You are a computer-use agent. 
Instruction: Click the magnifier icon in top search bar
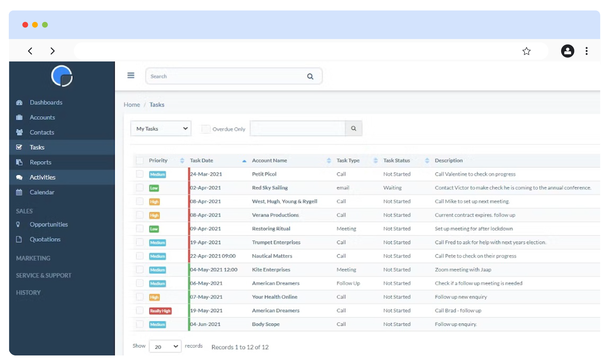coord(310,76)
